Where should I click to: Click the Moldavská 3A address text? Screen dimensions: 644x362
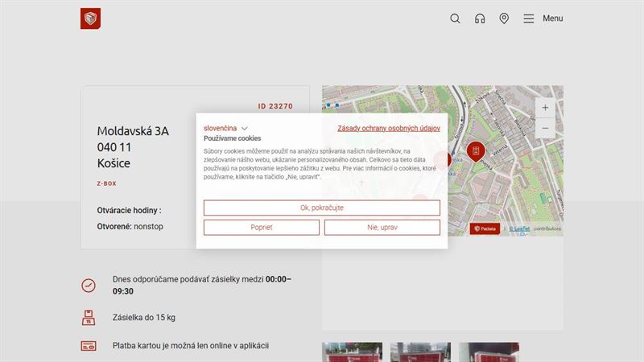coord(133,131)
